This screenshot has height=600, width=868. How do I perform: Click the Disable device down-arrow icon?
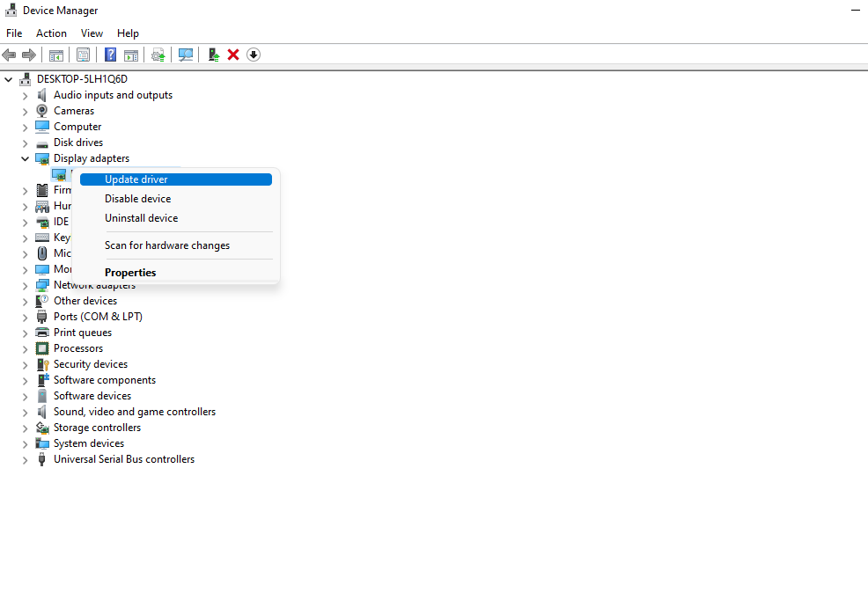(x=253, y=55)
